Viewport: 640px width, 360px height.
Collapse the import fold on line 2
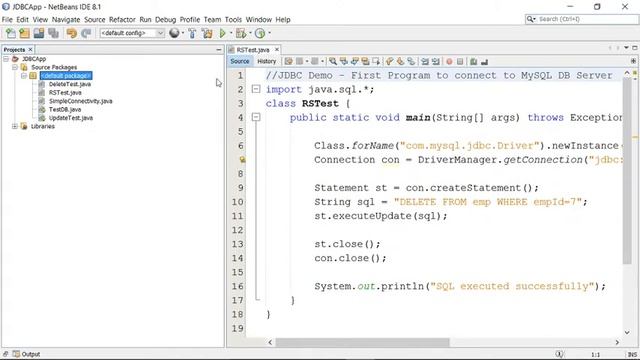click(256, 89)
